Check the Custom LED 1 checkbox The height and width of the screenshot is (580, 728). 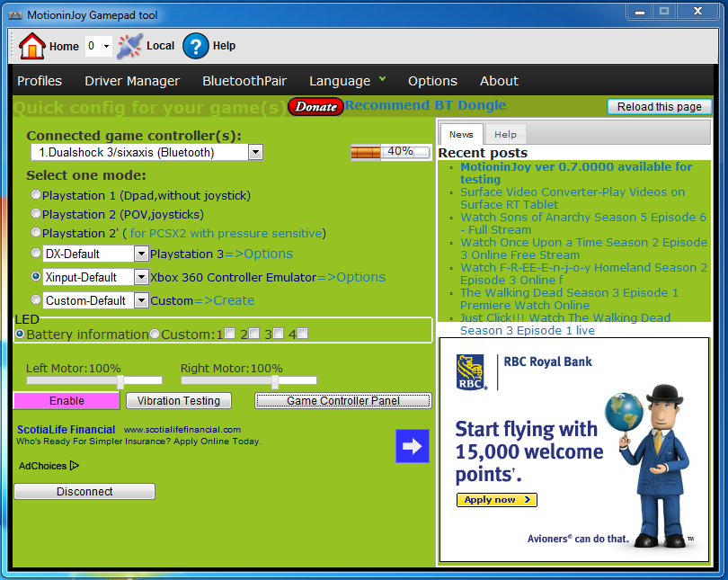tap(230, 334)
